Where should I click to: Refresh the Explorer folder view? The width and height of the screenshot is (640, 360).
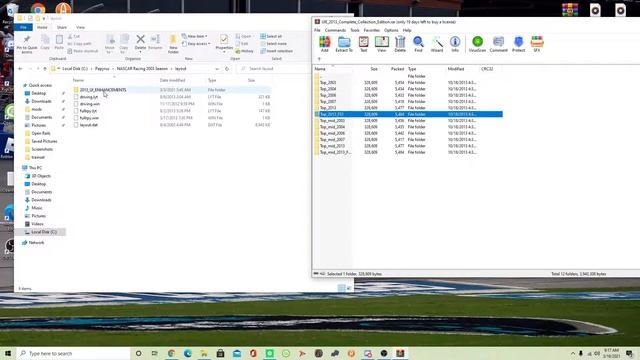click(x=227, y=69)
